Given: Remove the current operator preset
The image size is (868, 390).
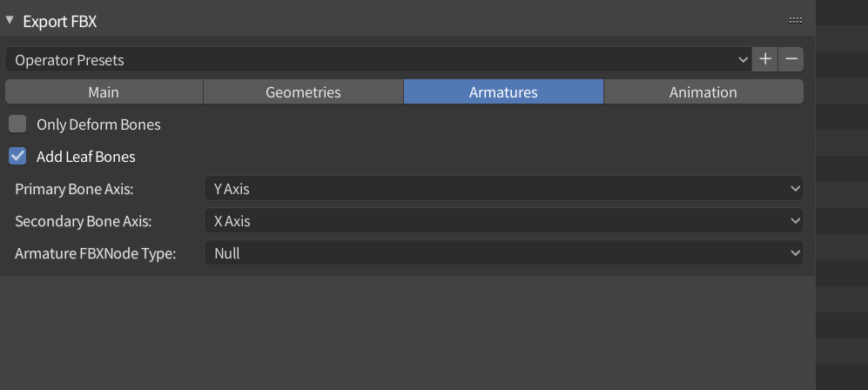Looking at the screenshot, I should coord(791,59).
